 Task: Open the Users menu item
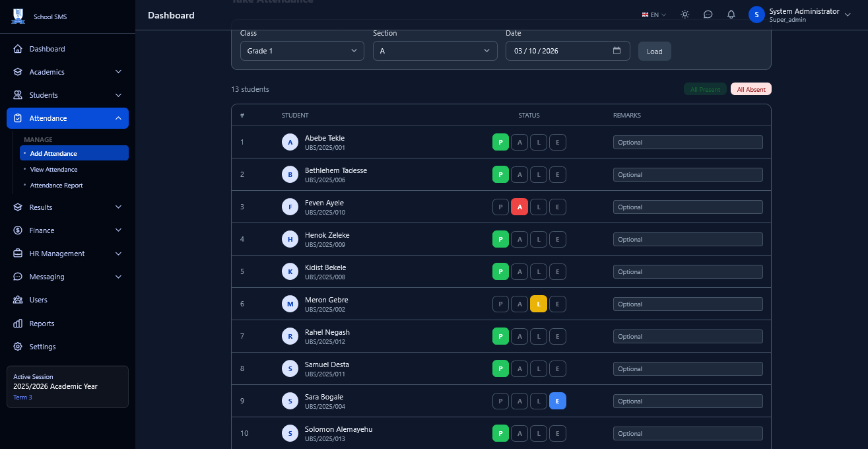click(67, 300)
